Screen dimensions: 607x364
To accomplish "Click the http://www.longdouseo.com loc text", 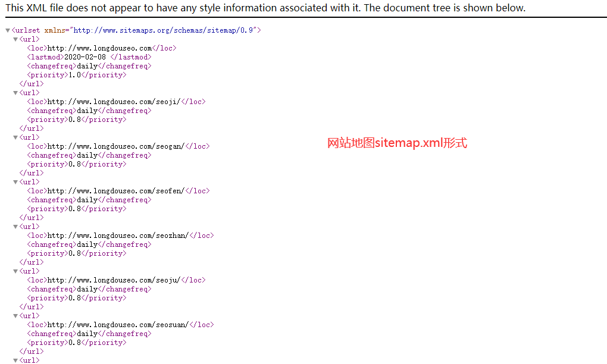I will pos(99,48).
